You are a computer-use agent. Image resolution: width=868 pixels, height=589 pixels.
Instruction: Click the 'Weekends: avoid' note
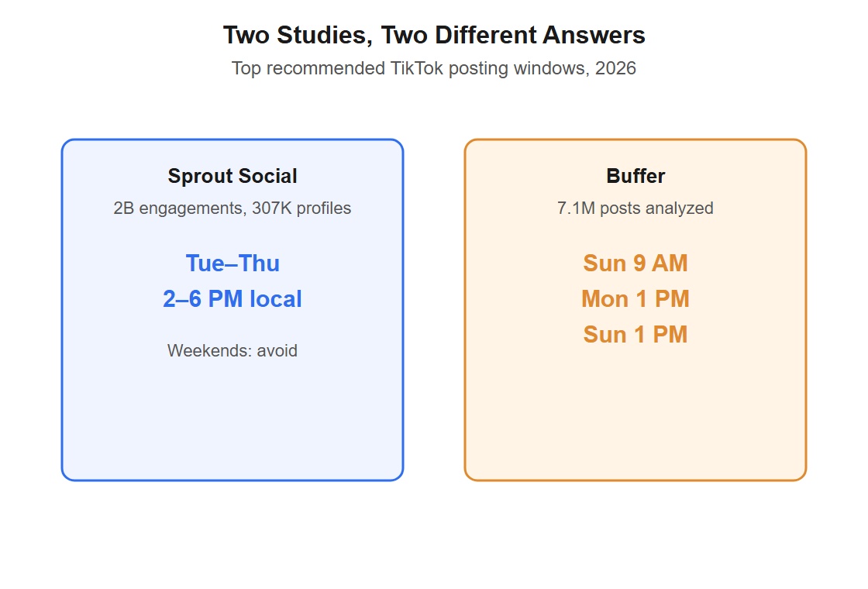pos(232,350)
